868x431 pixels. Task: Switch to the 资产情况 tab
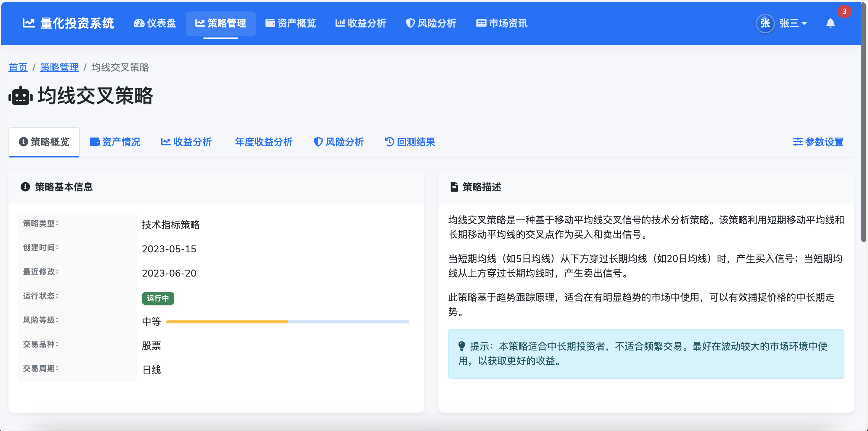(x=115, y=142)
